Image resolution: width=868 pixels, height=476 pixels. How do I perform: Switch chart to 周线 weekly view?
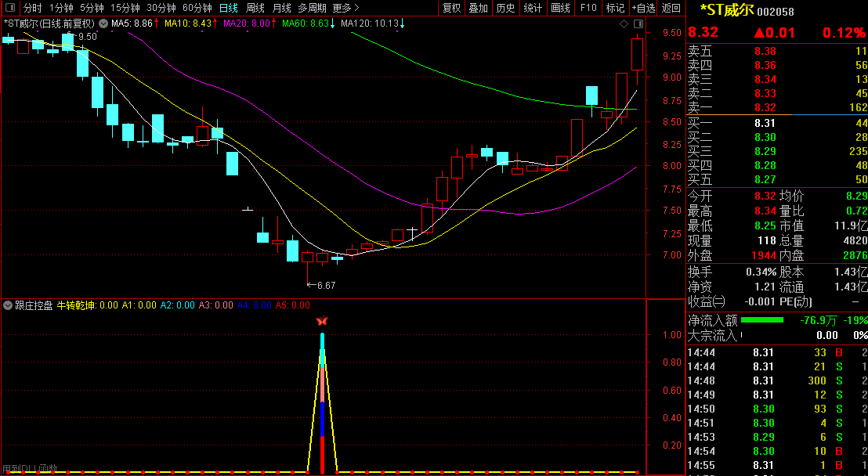[255, 8]
